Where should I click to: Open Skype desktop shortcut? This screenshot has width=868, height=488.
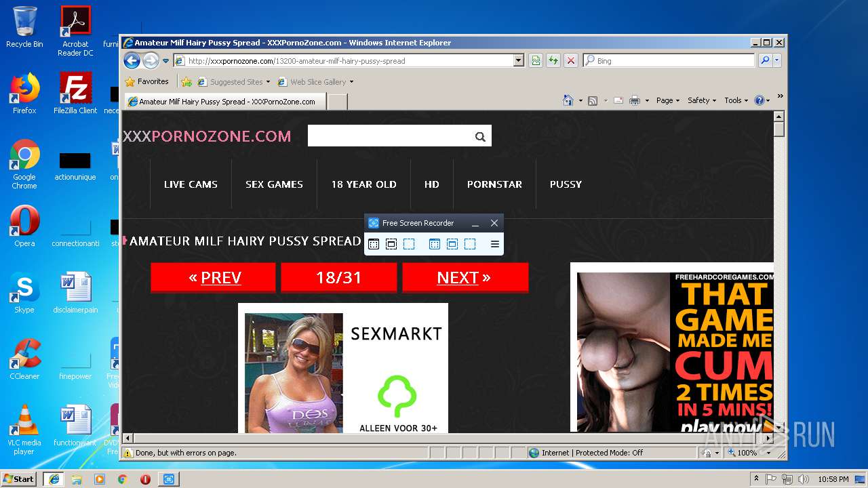coord(24,293)
